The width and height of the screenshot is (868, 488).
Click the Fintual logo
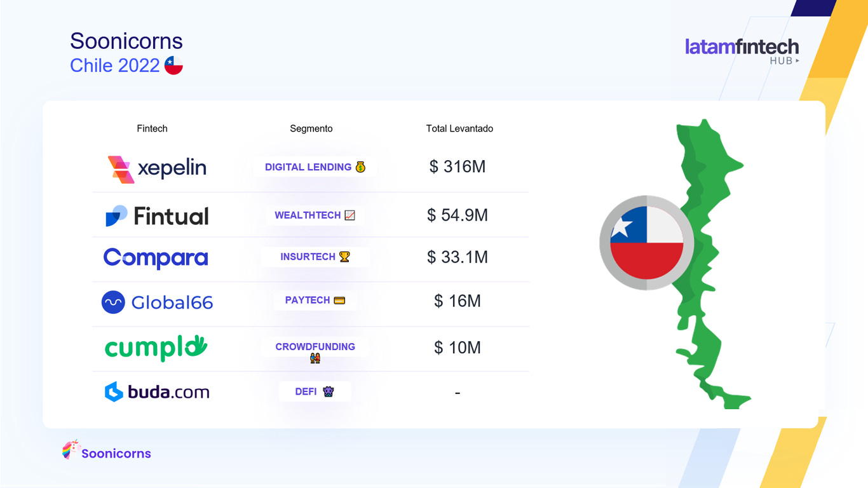click(x=157, y=216)
